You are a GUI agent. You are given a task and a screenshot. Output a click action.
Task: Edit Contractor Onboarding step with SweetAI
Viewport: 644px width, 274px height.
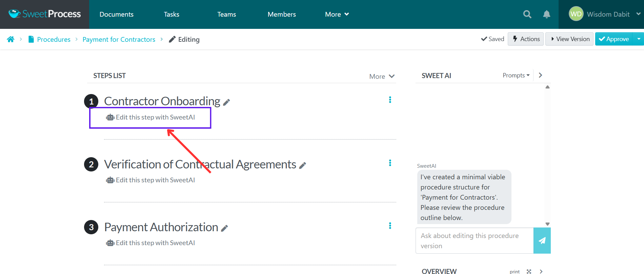150,117
